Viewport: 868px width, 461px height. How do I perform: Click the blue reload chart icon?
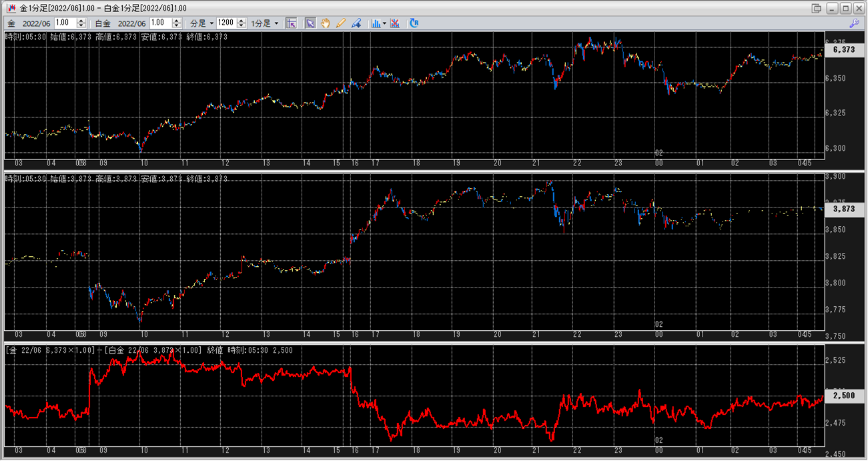(x=414, y=23)
